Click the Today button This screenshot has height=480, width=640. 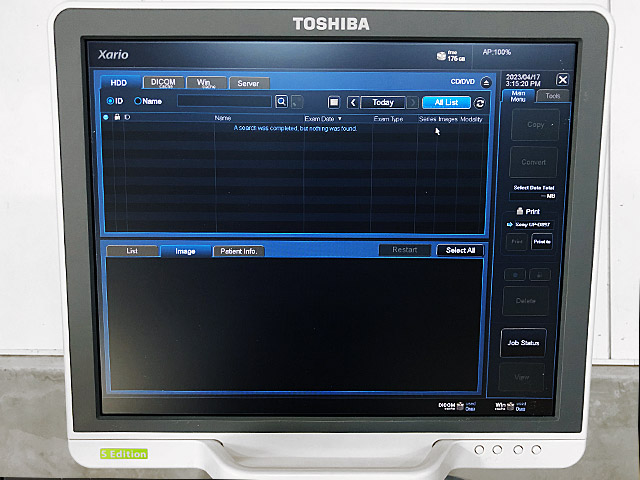click(x=383, y=102)
